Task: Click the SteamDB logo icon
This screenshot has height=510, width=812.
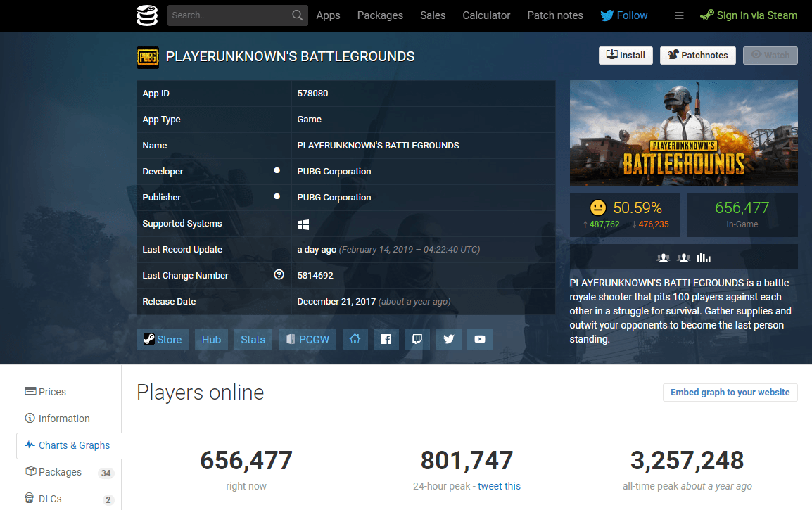Action: [x=147, y=15]
